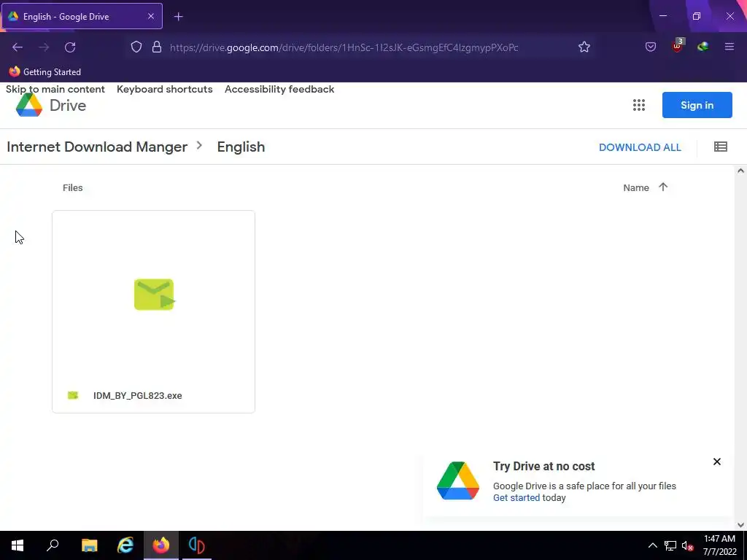Click the English breadcrumb folder
This screenshot has width=747, height=560.
(x=241, y=147)
